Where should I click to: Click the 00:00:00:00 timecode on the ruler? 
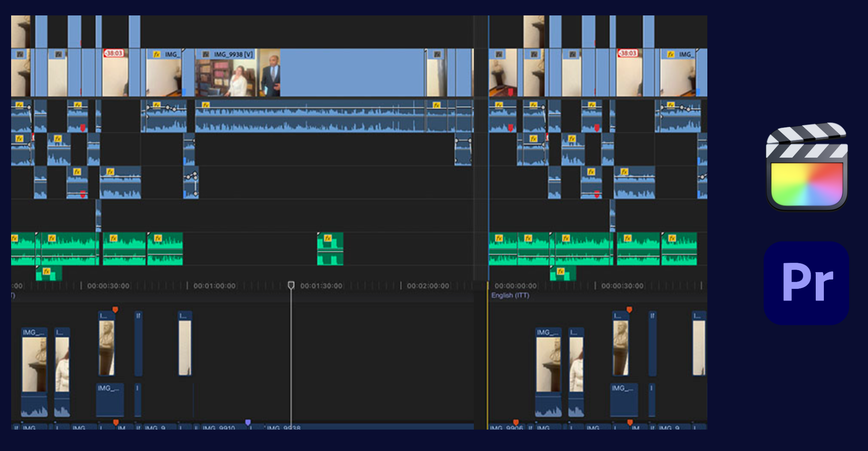[515, 286]
